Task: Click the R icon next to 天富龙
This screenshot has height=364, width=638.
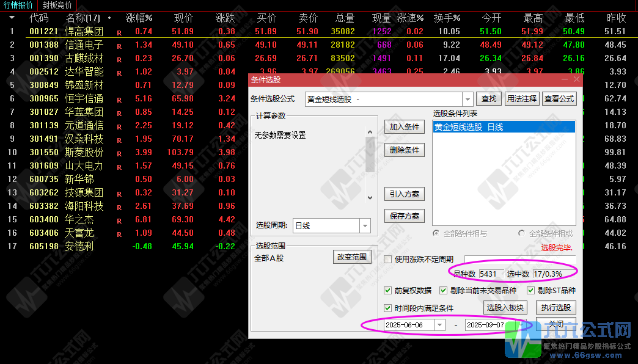Action: pos(120,233)
